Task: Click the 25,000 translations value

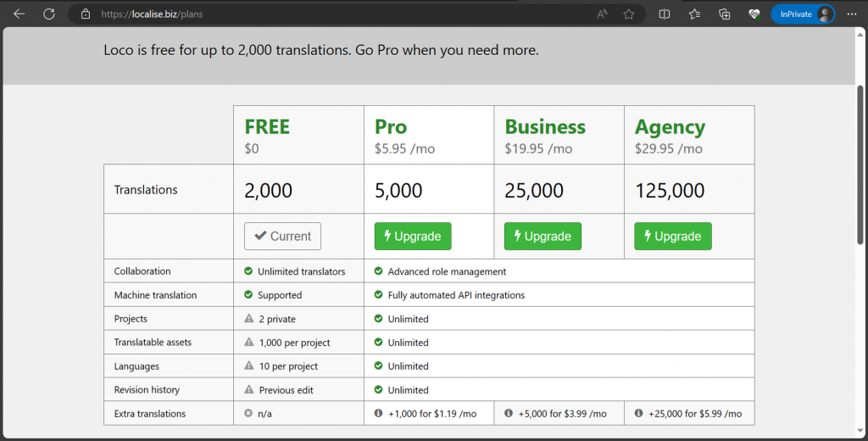Action: click(534, 191)
